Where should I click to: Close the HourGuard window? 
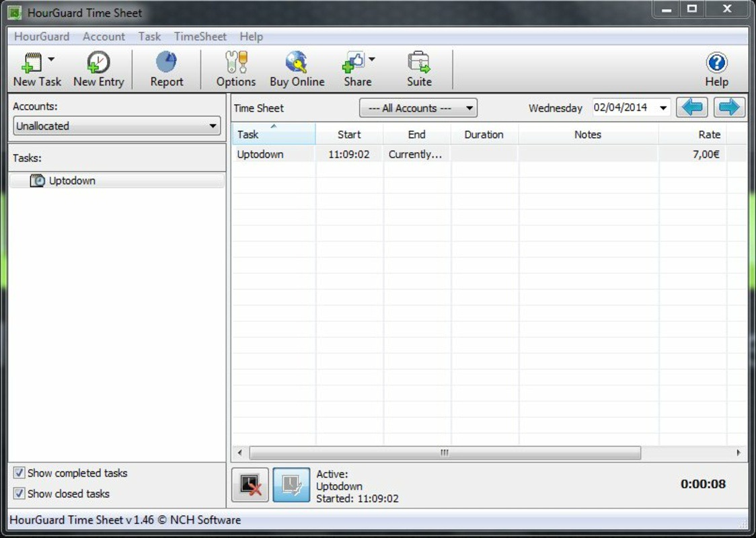click(728, 9)
